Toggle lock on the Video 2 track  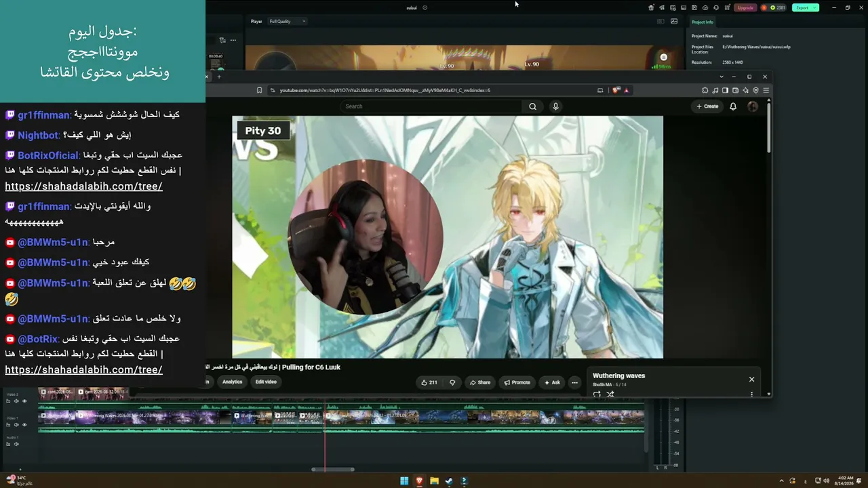pos(8,401)
